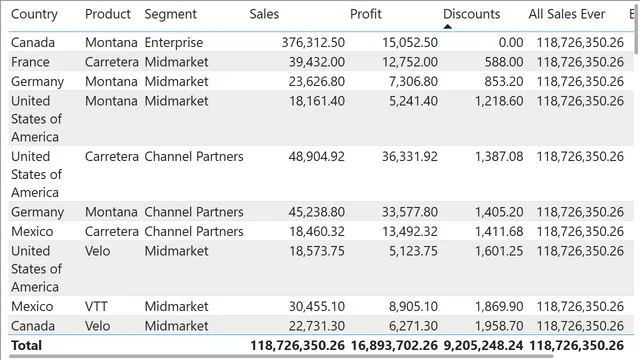Select Germany cell in Midmarket row
640x360 pixels.
tap(38, 82)
